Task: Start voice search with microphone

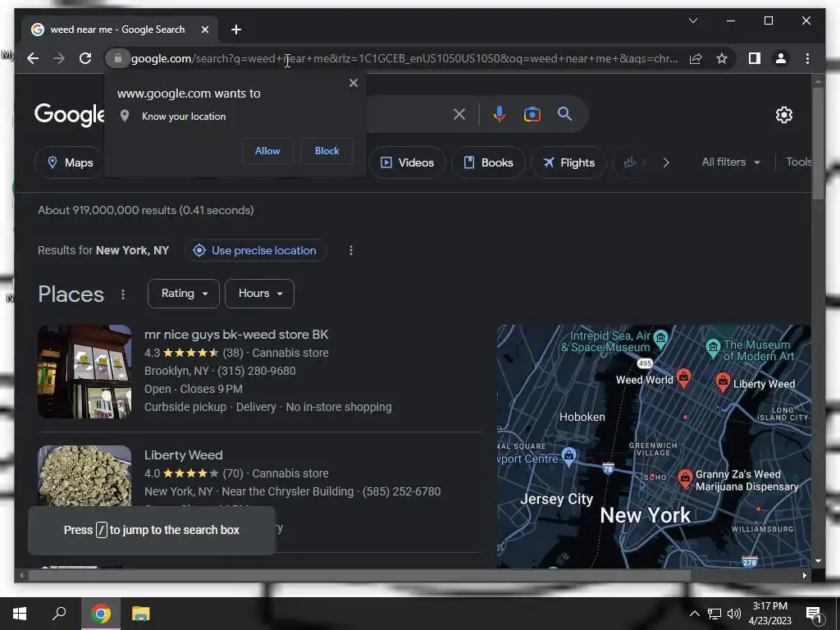Action: click(500, 114)
